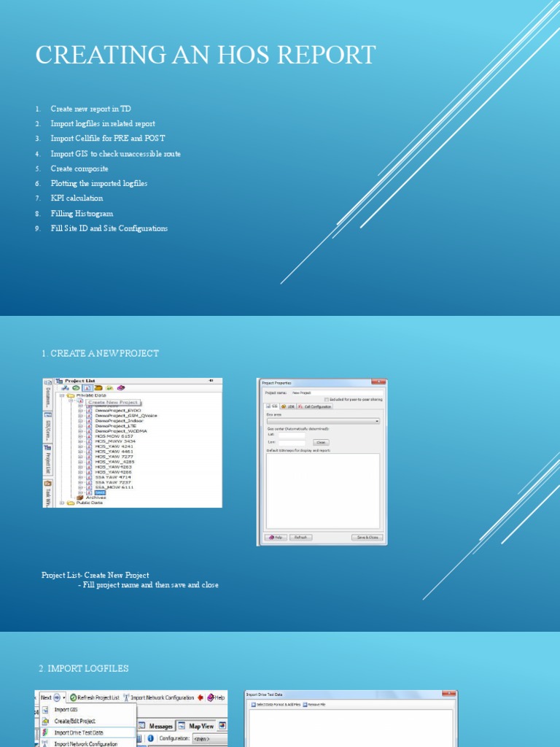The width and height of the screenshot is (560, 747).
Task: Open the Document side tab
Action: [47, 394]
